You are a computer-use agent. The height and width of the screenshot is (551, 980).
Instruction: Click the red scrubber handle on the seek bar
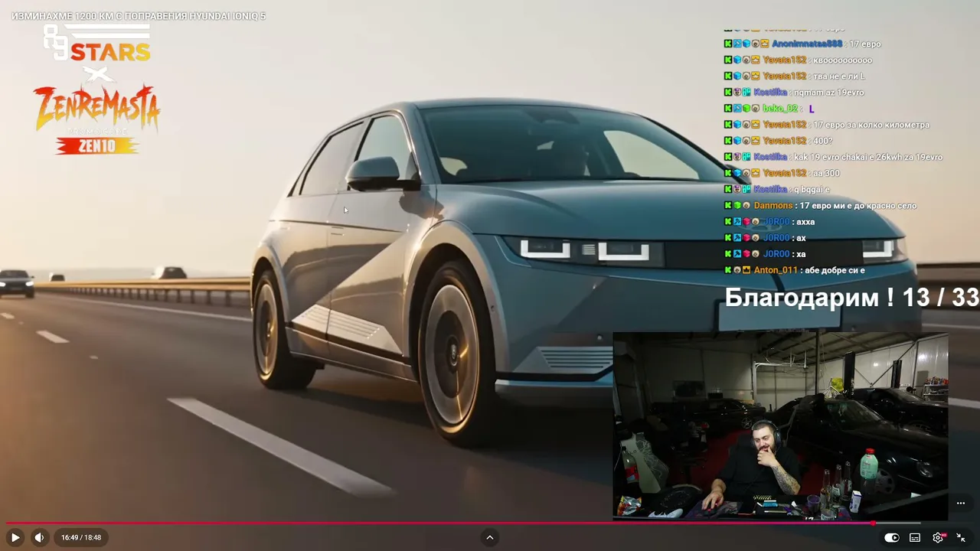point(873,523)
